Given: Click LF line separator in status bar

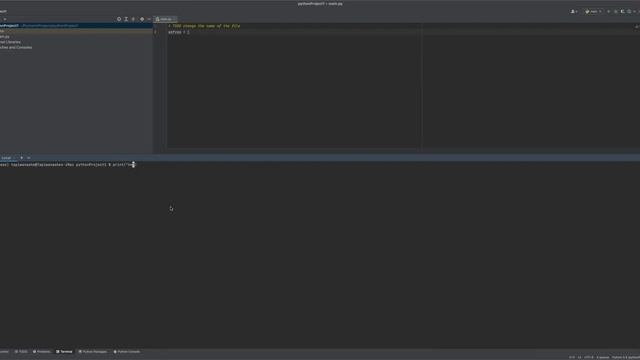Looking at the screenshot, I should tap(580, 358).
